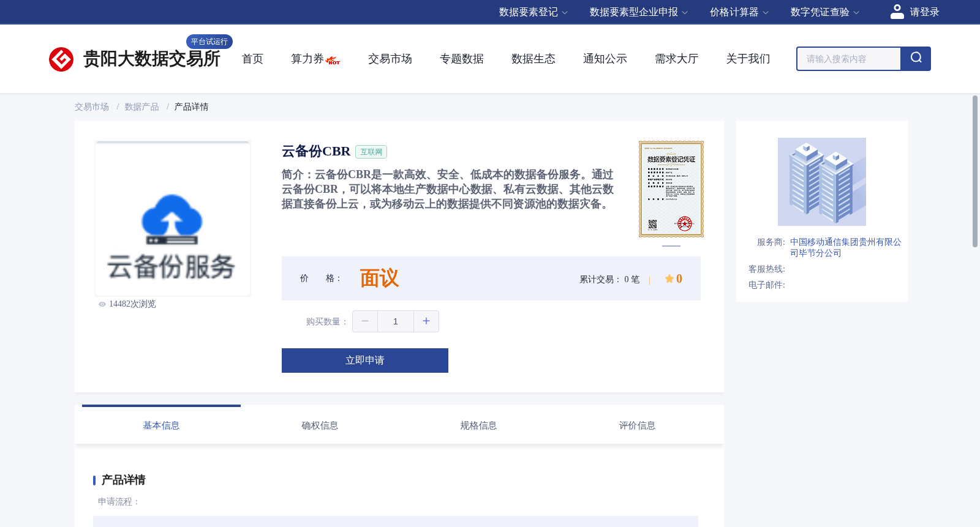Click the 贵阳大数据交易所 site title
The image size is (980, 527).
(152, 59)
